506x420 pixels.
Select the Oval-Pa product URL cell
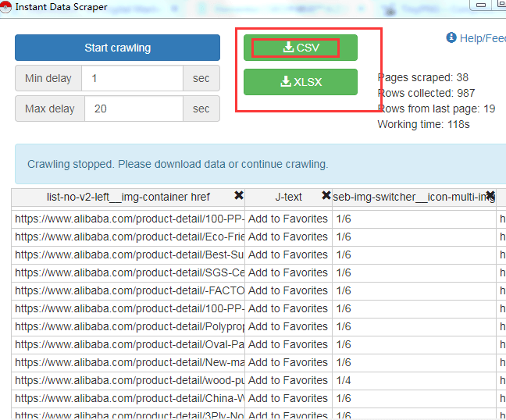click(x=128, y=345)
